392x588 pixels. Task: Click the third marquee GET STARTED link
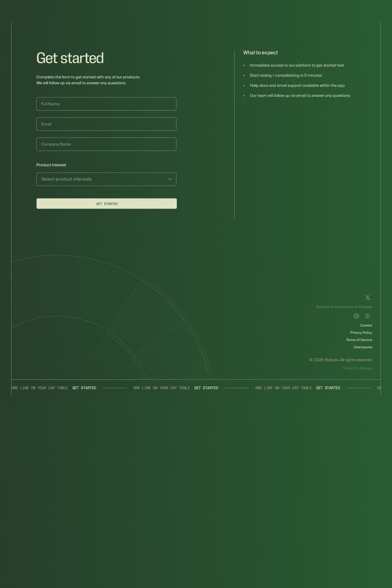pyautogui.click(x=328, y=388)
